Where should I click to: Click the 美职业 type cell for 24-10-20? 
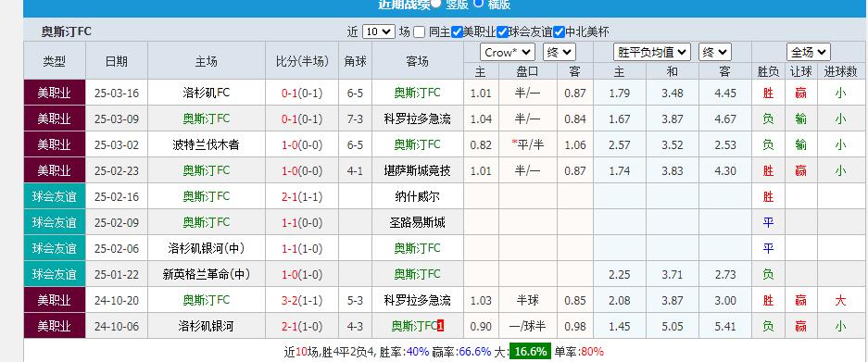point(55,301)
